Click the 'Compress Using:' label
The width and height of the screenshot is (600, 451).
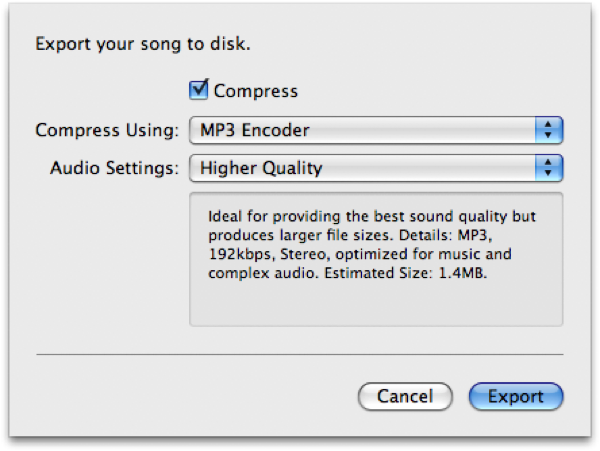tap(107, 130)
